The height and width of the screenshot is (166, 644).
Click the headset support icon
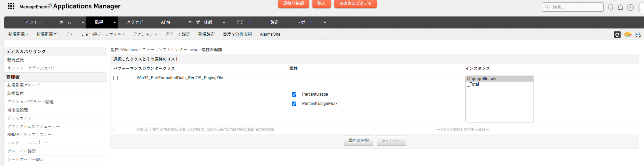(610, 7)
